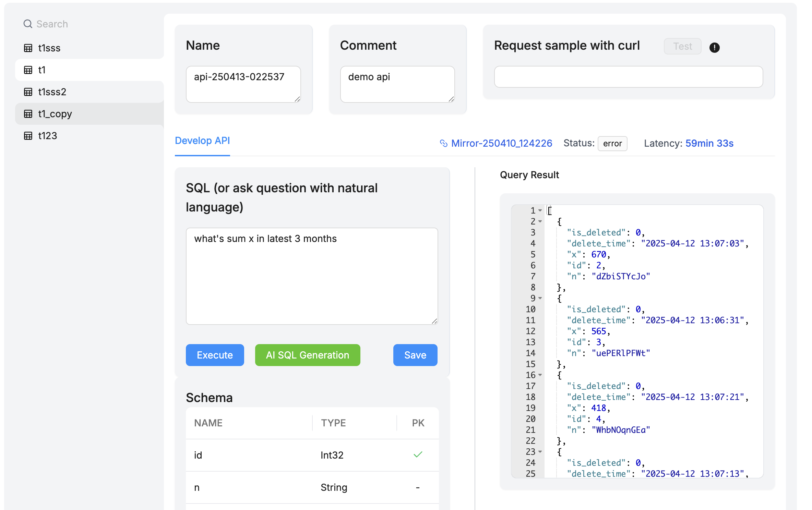Screen dimensions: 812x510
Task: Click the exclamation info icon near Test
Action: pos(714,47)
